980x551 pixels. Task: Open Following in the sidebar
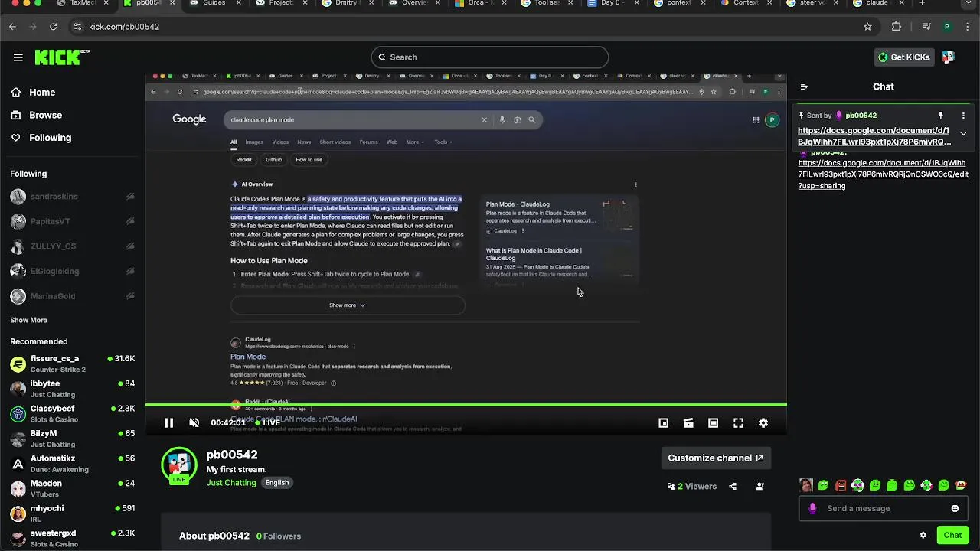[x=50, y=138]
